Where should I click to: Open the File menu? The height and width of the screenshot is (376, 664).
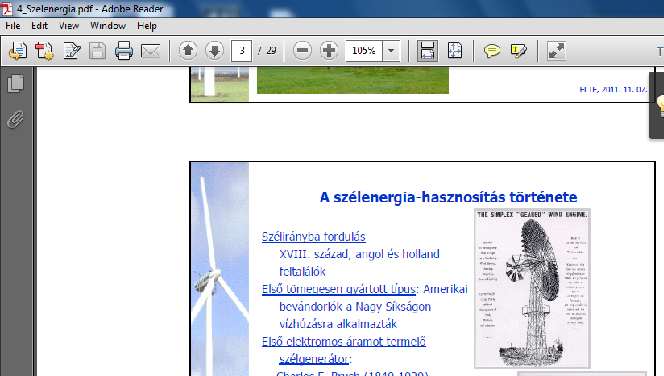pyautogui.click(x=13, y=26)
